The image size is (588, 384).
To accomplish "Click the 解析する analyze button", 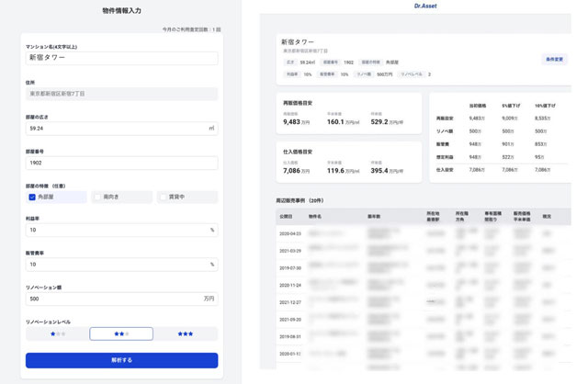I will click(121, 360).
